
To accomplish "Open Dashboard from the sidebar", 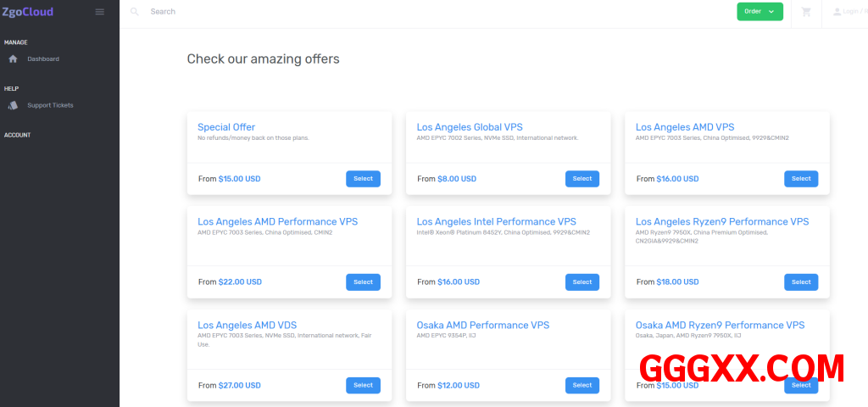I will (43, 59).
